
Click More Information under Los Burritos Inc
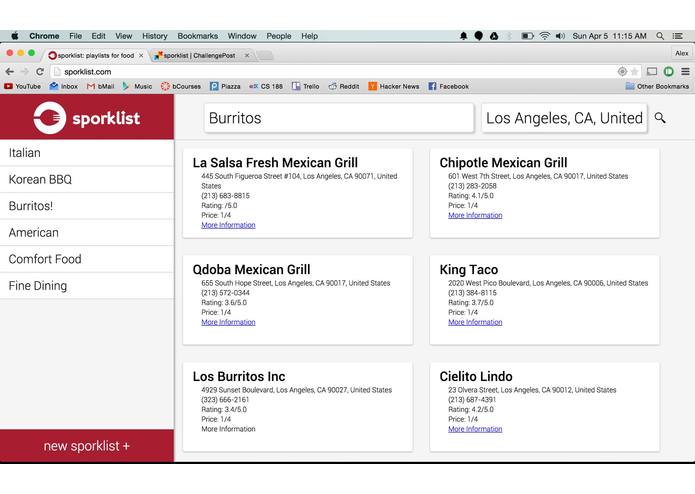[228, 429]
